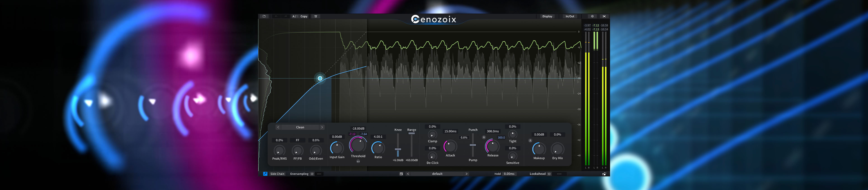Click the Copy button
The image size is (868, 190).
pyautogui.click(x=304, y=16)
